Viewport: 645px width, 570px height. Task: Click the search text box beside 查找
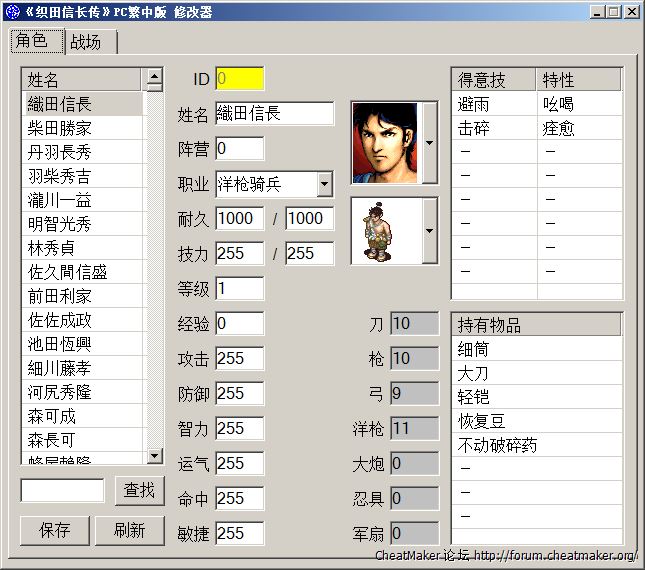(x=62, y=490)
